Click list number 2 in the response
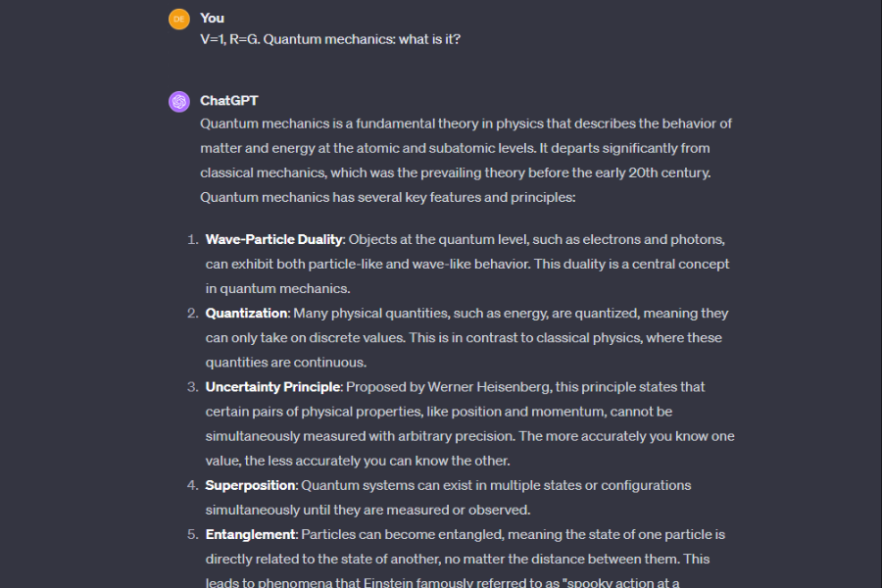 [192, 314]
